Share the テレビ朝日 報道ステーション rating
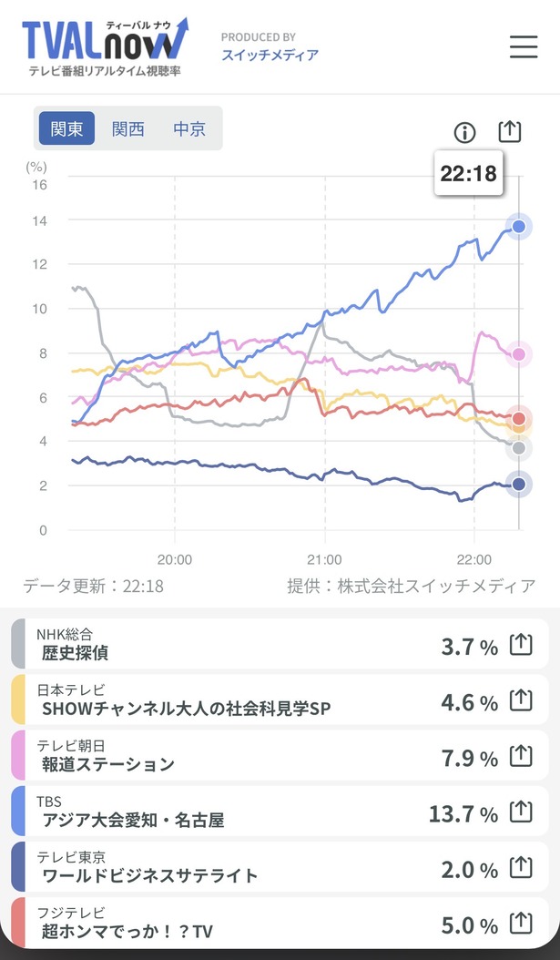 (x=521, y=756)
